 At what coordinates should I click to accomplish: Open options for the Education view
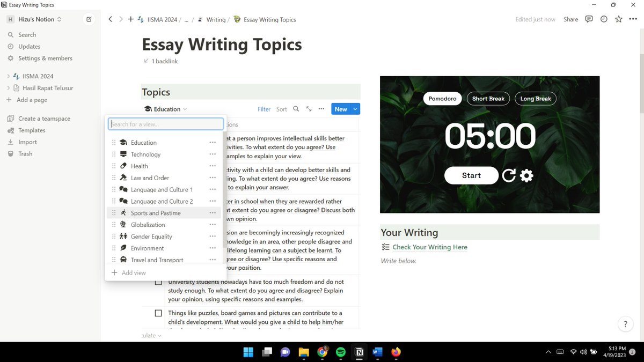pyautogui.click(x=213, y=143)
